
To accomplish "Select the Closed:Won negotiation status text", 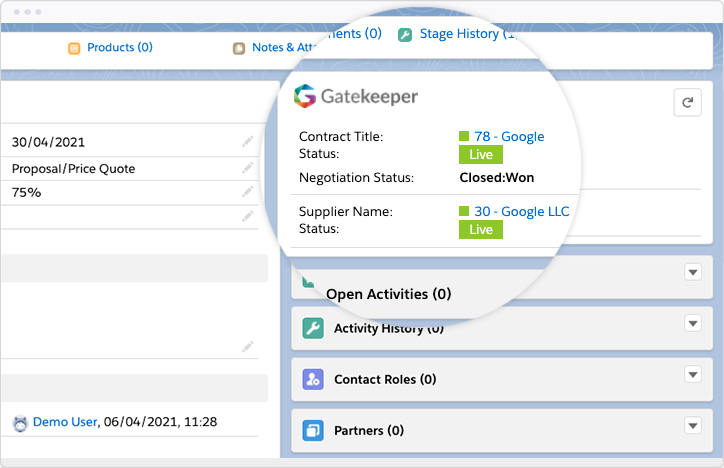I will (x=496, y=178).
